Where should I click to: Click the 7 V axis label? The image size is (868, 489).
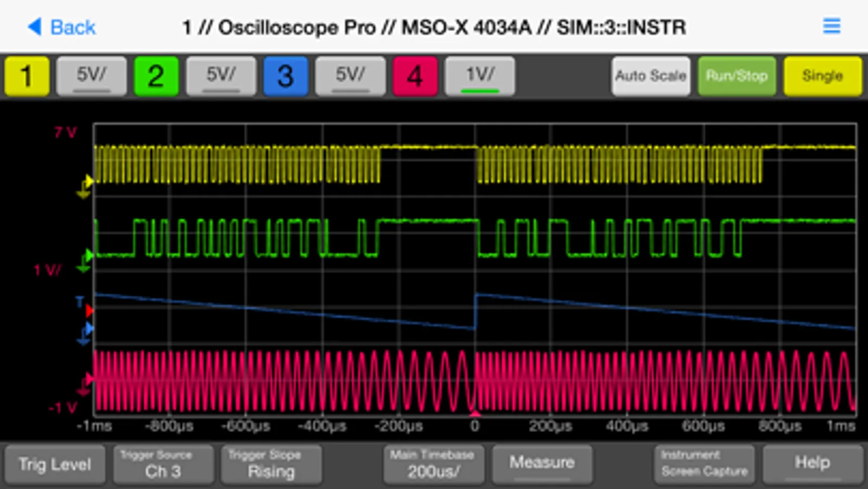66,132
